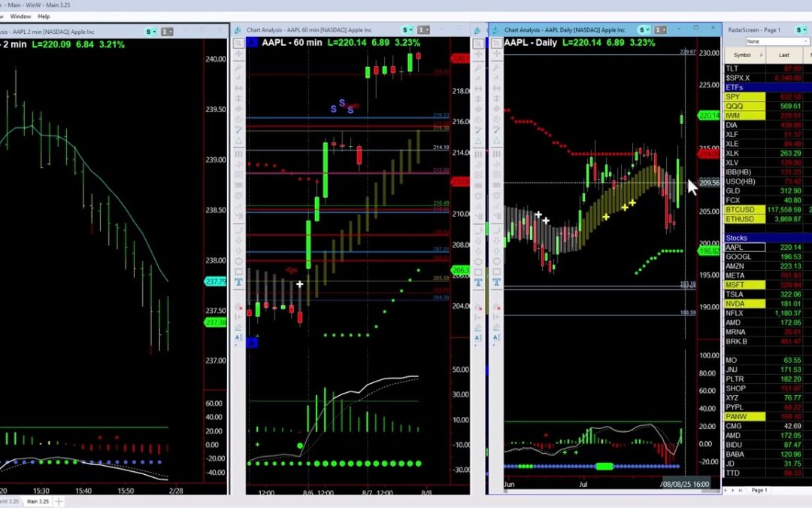Select the ellipse tool in 60 min chart toolbar
Screen dimensions: 812x508
(239, 261)
